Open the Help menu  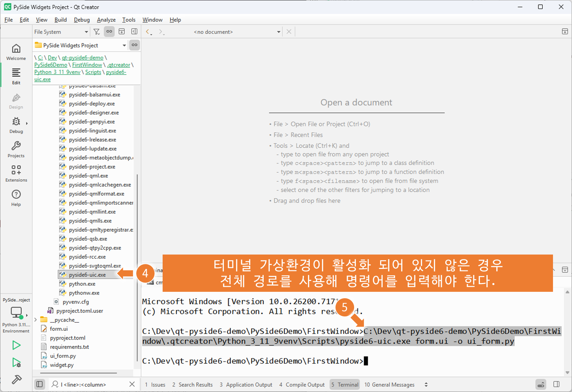pos(175,20)
